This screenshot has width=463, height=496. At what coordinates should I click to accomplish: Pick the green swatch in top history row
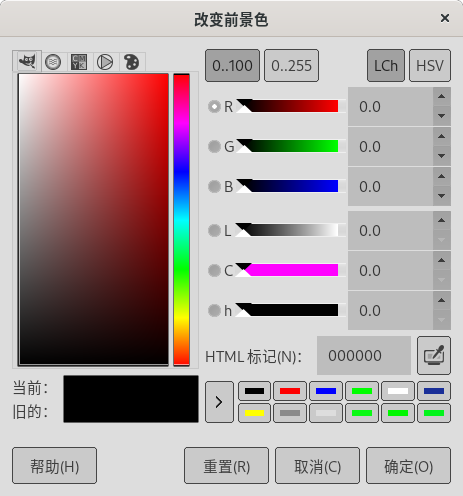(x=362, y=391)
